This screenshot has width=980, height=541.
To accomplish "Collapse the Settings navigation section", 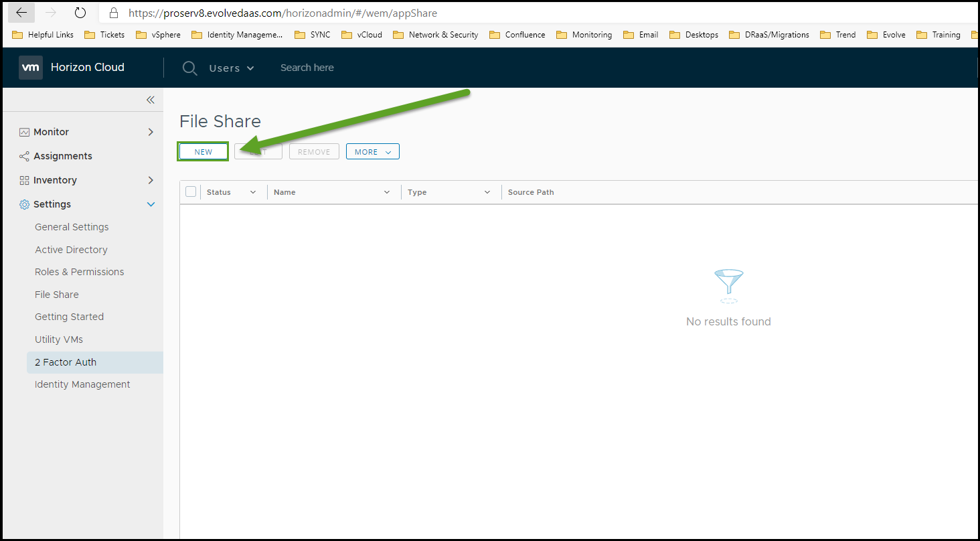I will tap(151, 204).
